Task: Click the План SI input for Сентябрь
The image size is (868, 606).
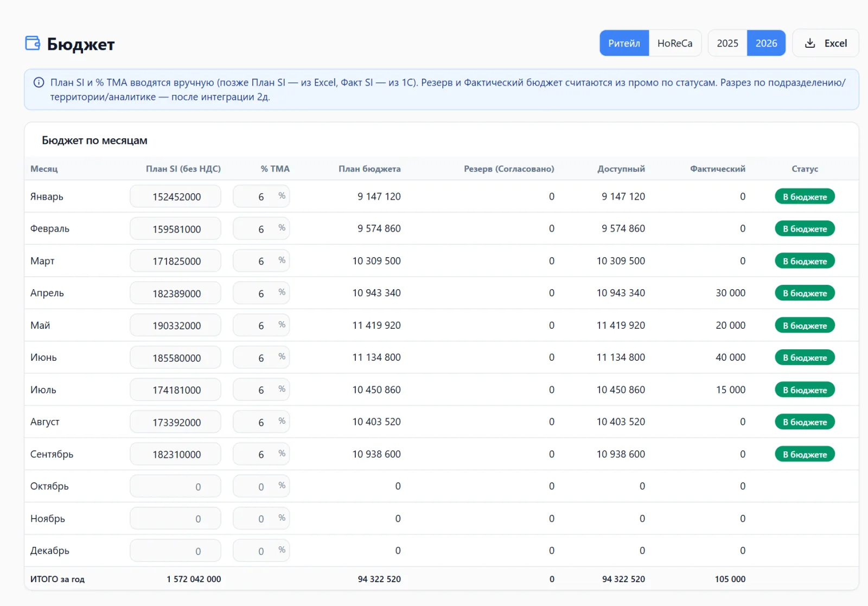Action: pyautogui.click(x=175, y=454)
